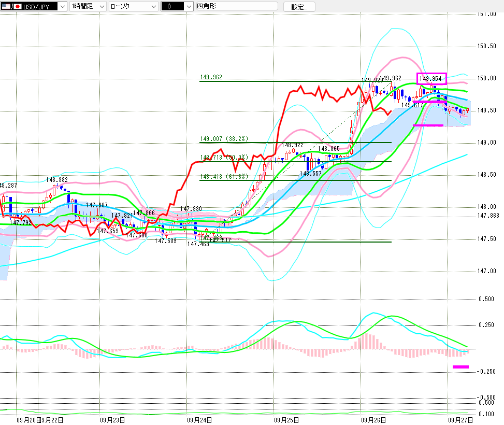504x425 pixels.
Task: Select the short magenta line below the cloud
Action: tap(428, 125)
